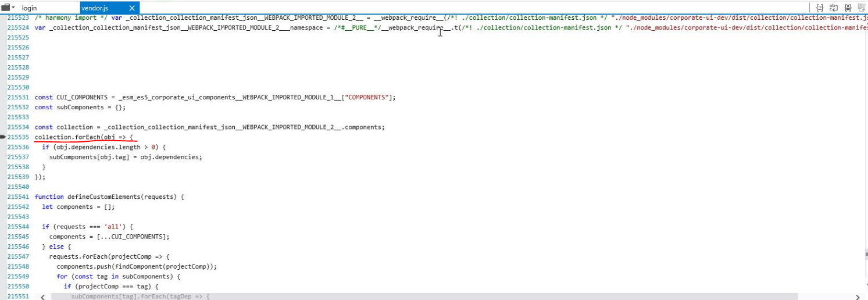Image resolution: width=868 pixels, height=300 pixels.
Task: Click line number 215550 in the gutter
Action: point(18,286)
